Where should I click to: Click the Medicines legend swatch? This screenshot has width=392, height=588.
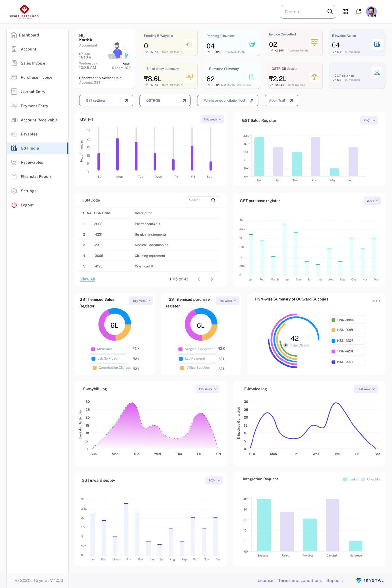tap(93, 349)
